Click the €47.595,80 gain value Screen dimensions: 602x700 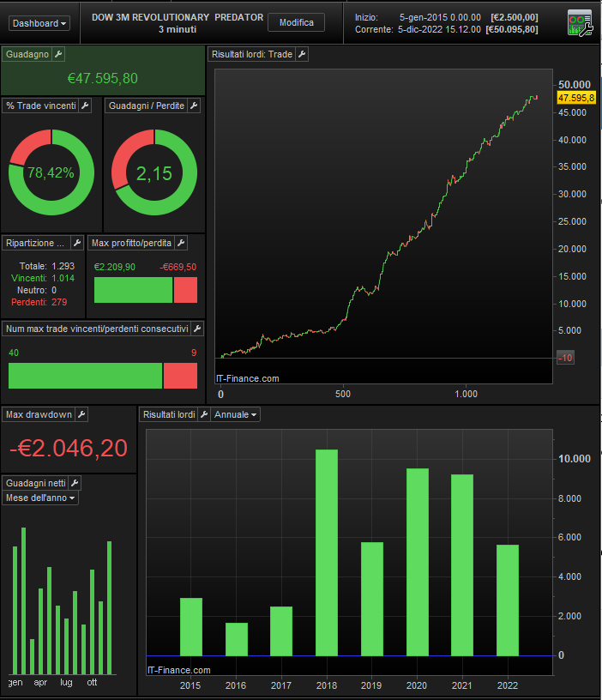[103, 79]
